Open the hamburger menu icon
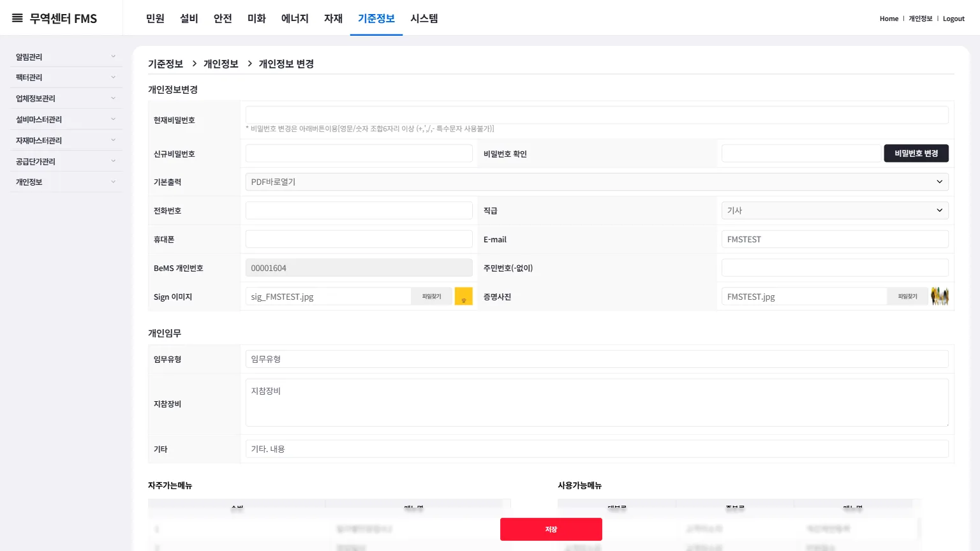980x551 pixels. tap(17, 18)
